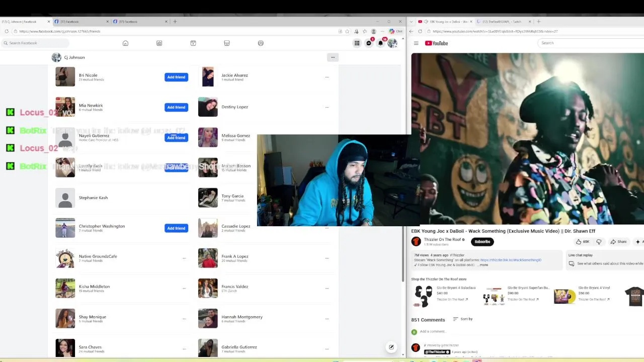
Task: Focus the Search Facebook field
Action: pyautogui.click(x=35, y=43)
